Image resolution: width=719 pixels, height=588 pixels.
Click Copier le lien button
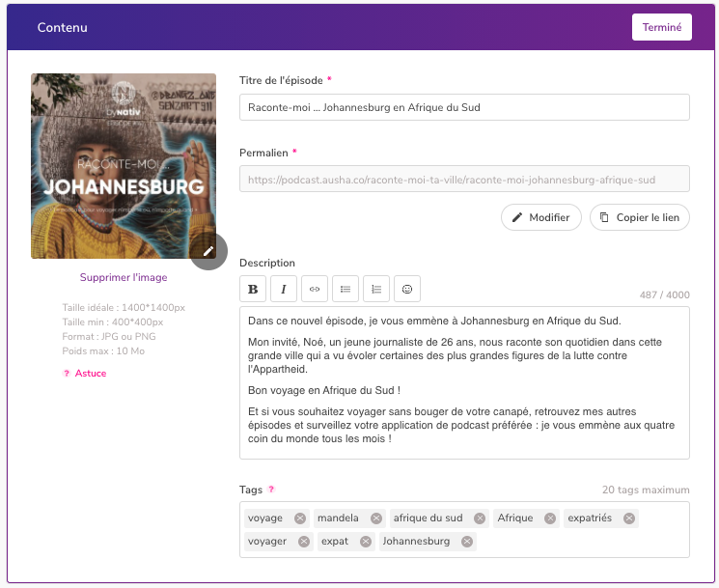[x=640, y=217]
